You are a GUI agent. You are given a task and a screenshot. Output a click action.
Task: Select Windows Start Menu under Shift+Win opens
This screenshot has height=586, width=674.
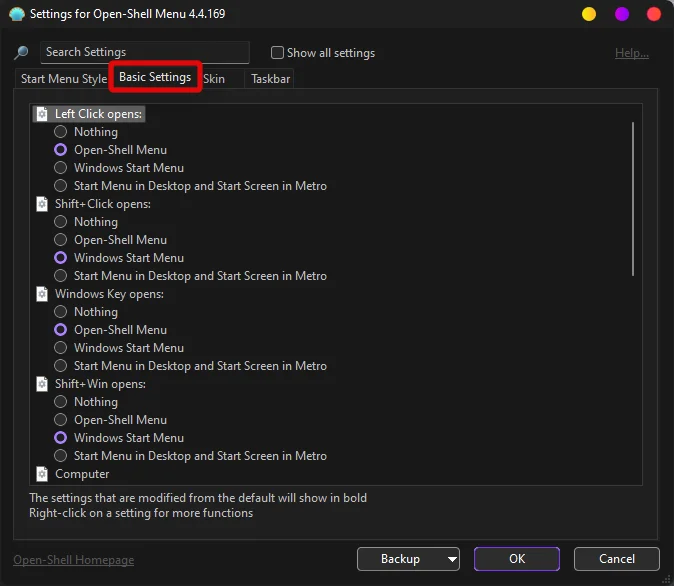point(61,438)
